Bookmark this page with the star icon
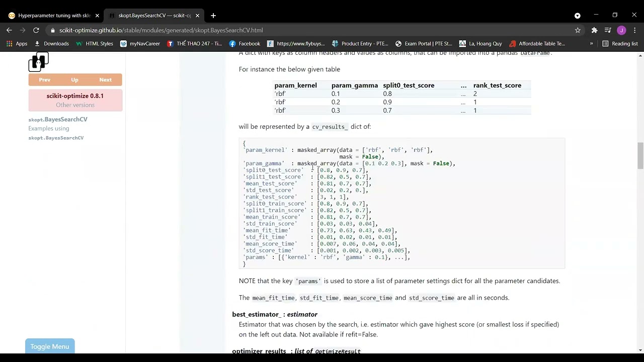The height and width of the screenshot is (362, 644). coord(578,30)
